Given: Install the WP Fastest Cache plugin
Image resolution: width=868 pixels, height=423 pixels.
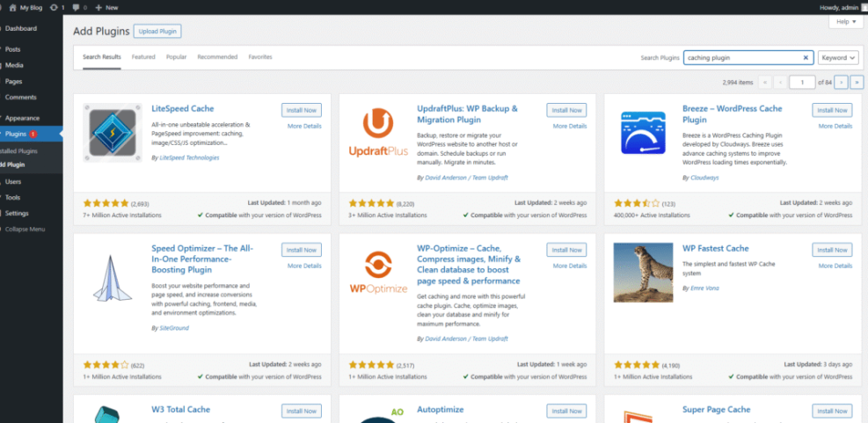Looking at the screenshot, I should 832,251.
